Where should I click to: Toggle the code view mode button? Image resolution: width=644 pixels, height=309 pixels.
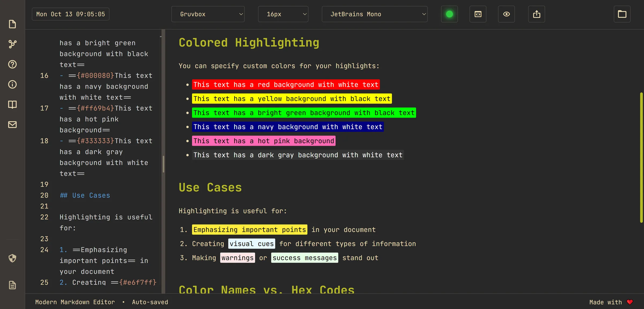coord(478,14)
